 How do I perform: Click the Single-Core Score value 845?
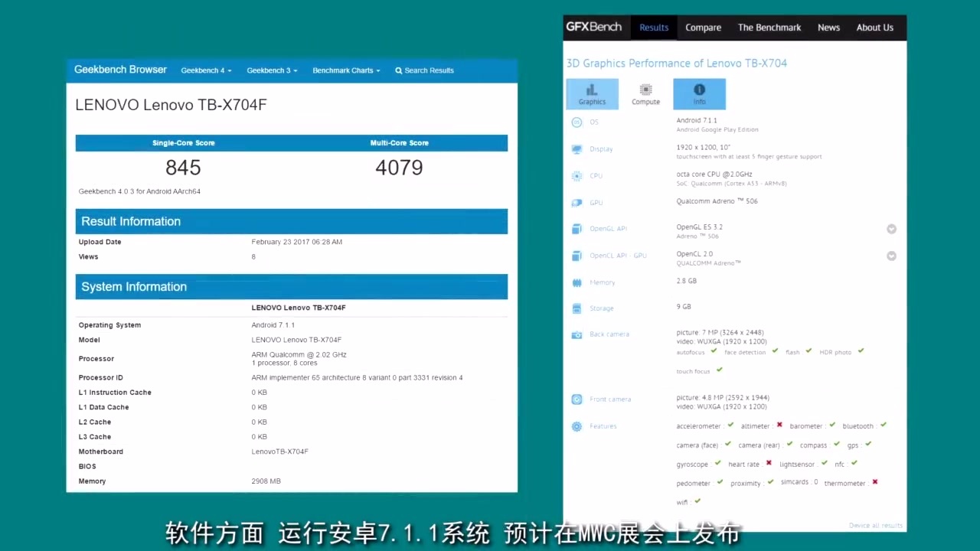183,168
